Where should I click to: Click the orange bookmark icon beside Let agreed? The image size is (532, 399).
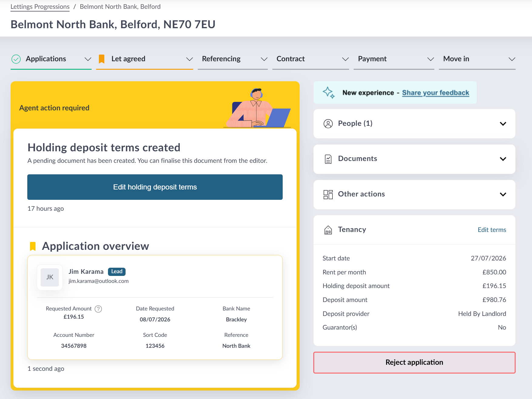(102, 59)
